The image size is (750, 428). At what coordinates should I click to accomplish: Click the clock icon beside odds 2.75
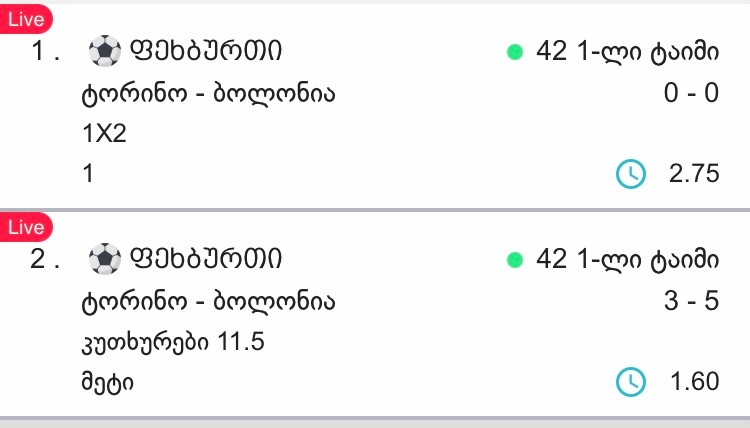(x=631, y=174)
